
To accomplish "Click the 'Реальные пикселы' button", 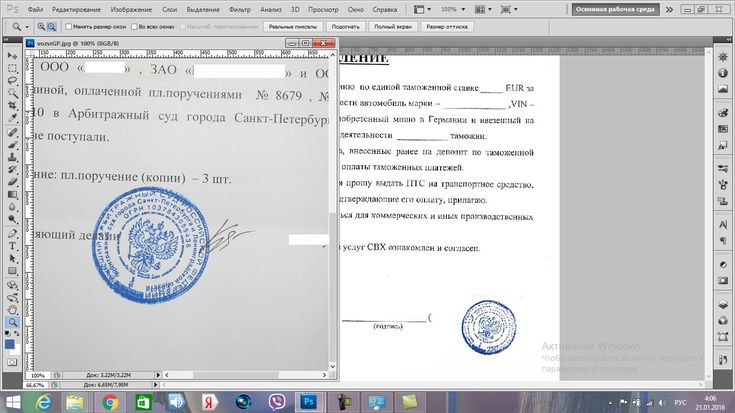I will [292, 27].
